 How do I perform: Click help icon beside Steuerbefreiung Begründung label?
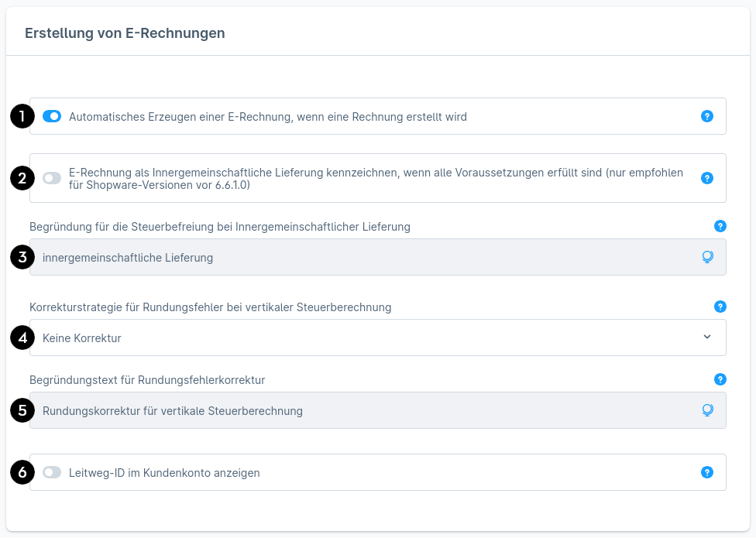click(x=720, y=226)
